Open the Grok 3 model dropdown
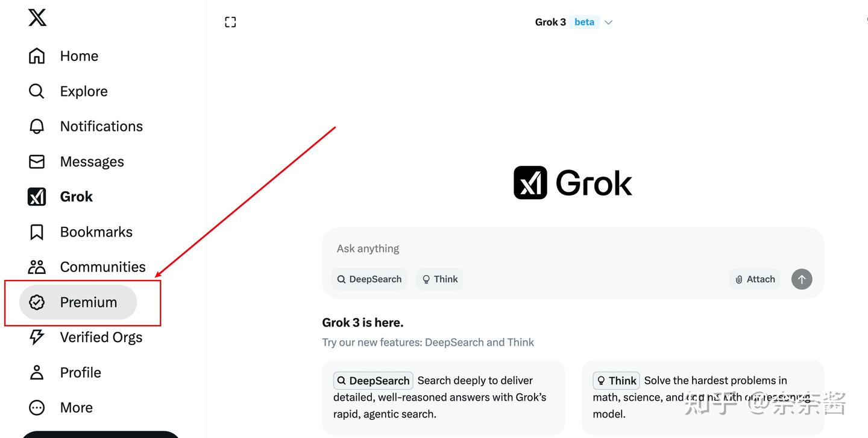Viewport: 868px width, 438px height. coord(608,22)
